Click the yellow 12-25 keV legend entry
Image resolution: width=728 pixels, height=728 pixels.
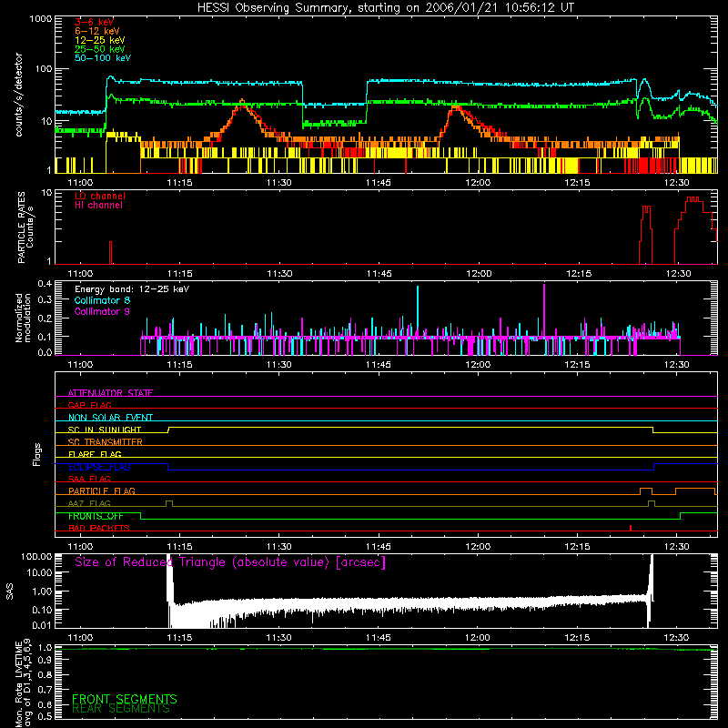[x=100, y=40]
